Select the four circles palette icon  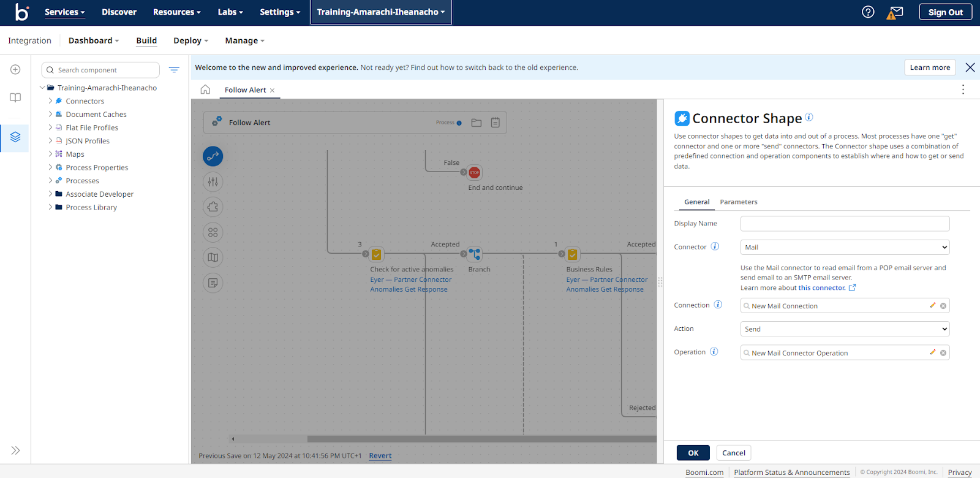tap(213, 232)
